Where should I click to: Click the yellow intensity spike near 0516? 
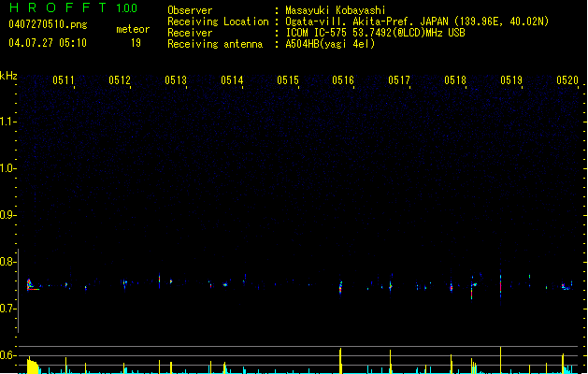pyautogui.click(x=340, y=361)
